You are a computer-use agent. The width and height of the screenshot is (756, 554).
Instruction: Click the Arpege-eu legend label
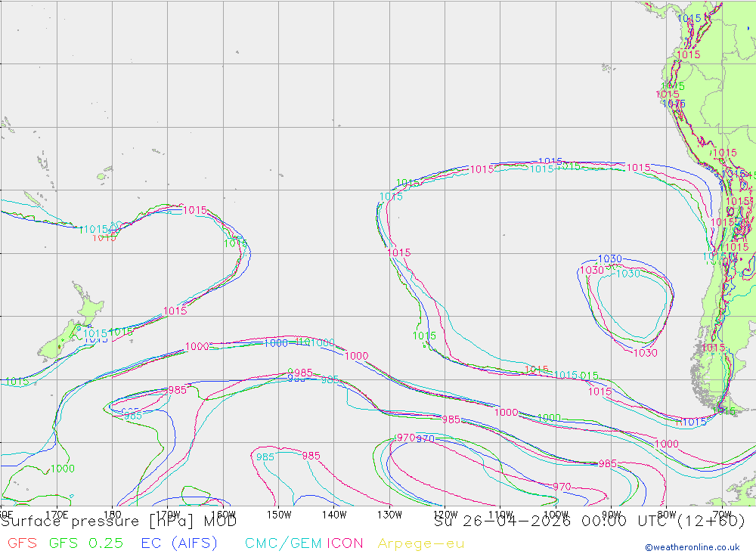point(421,543)
